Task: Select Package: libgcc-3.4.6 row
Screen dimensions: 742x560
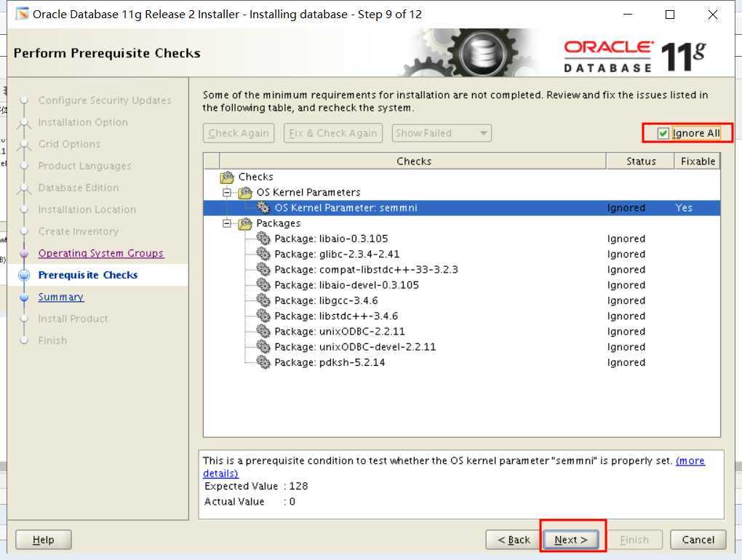Action: (462, 300)
